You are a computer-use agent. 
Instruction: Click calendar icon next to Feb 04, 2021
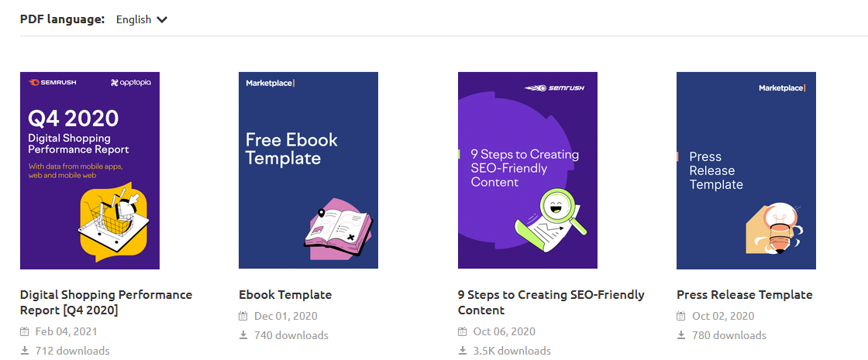coord(25,331)
